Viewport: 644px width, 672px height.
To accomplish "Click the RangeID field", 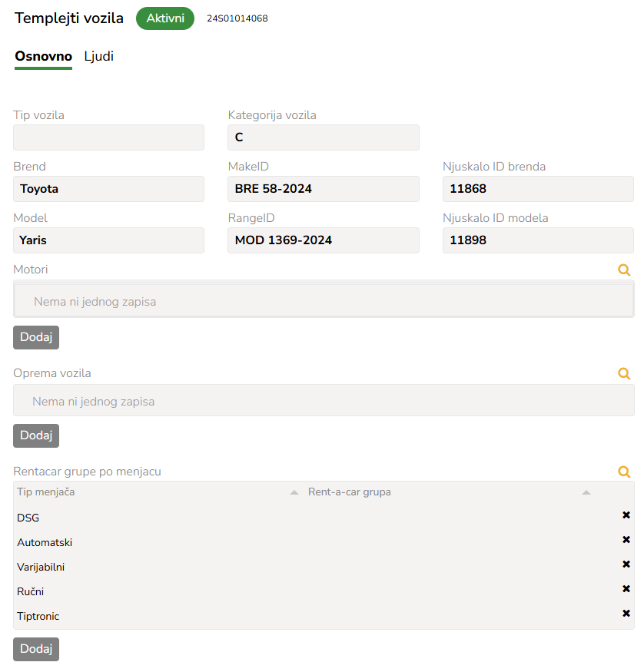I will 324,240.
